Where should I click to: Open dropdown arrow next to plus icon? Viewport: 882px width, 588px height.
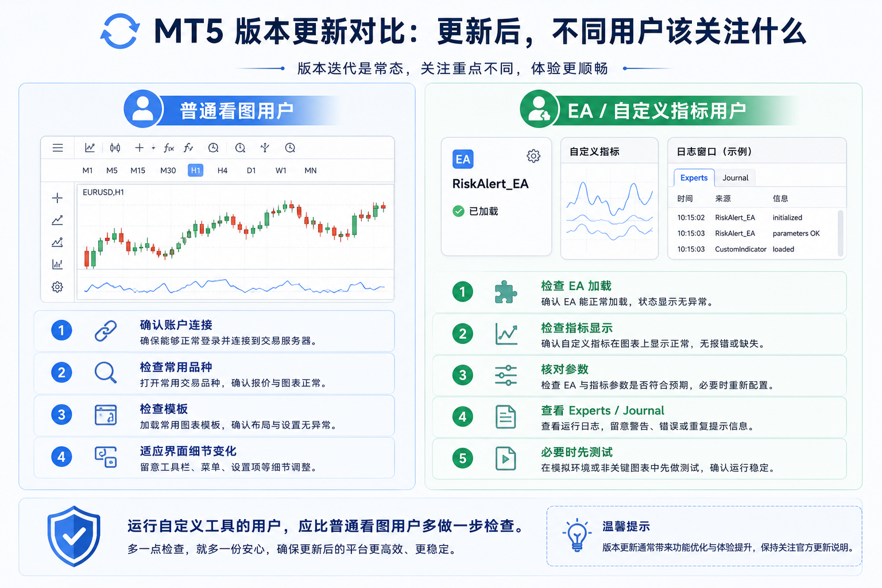(153, 148)
